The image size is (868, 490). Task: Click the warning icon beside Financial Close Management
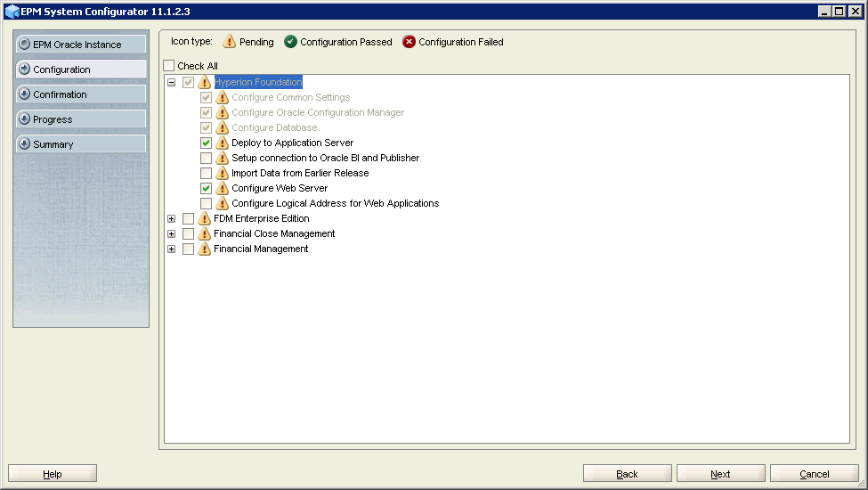204,233
